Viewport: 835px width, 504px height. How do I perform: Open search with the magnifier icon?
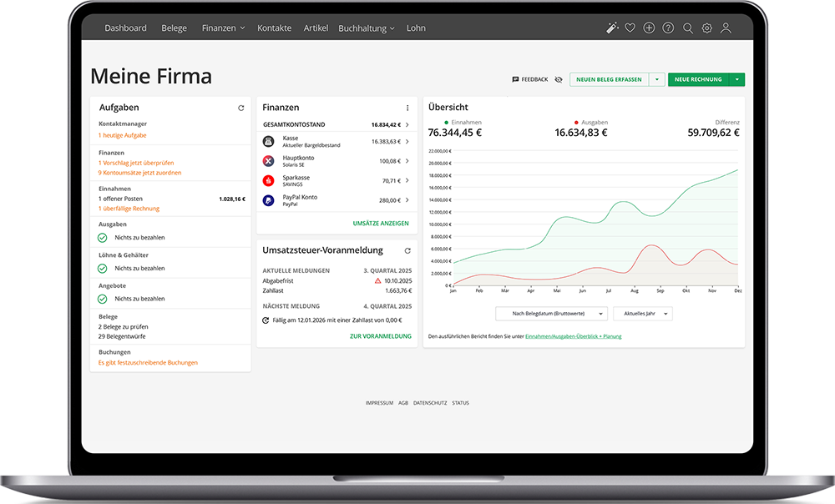tap(688, 28)
